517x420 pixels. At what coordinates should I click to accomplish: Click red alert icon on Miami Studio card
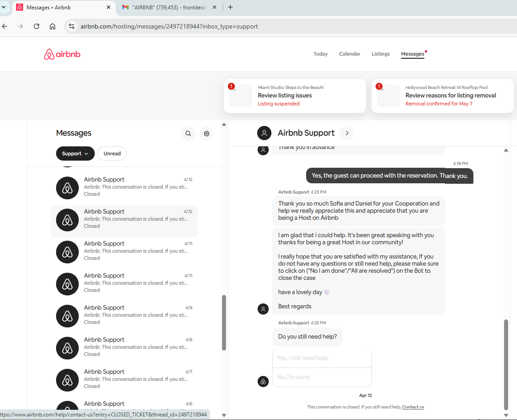[231, 86]
